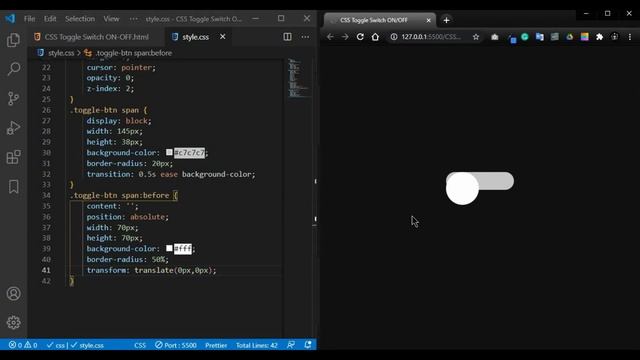This screenshot has height=360, width=640.
Task: Open the Manage settings gear in VS Code
Action: (13, 322)
